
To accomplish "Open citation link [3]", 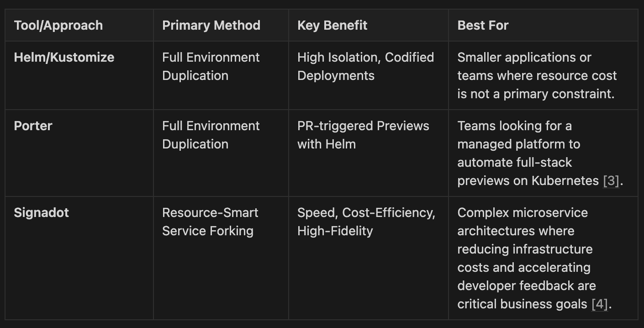I will click(611, 181).
